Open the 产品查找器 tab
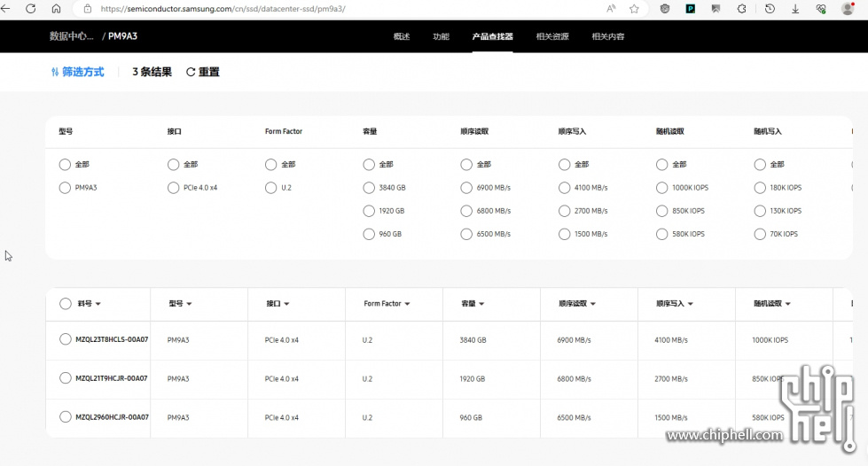Image resolution: width=868 pixels, height=466 pixels. tap(493, 36)
